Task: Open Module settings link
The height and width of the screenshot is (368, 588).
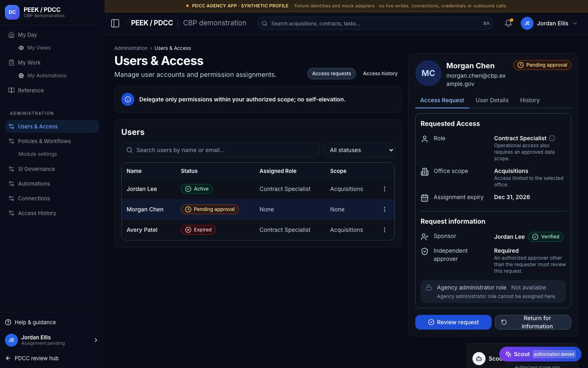Action: (x=38, y=154)
